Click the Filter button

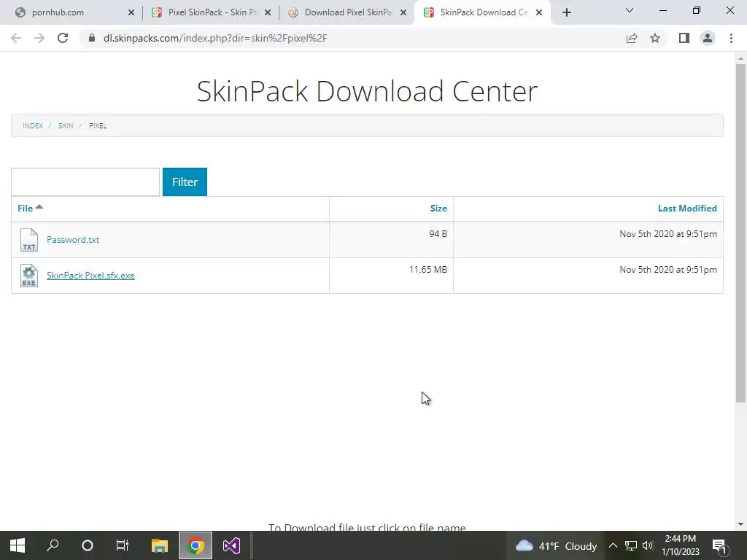[185, 182]
